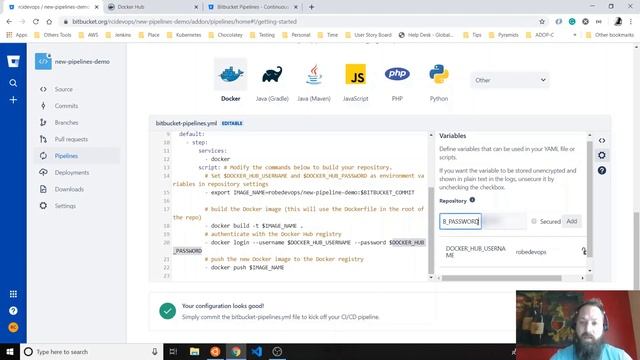Select the Python template icon
Viewport: 640px width, 360px height.
coord(439,74)
